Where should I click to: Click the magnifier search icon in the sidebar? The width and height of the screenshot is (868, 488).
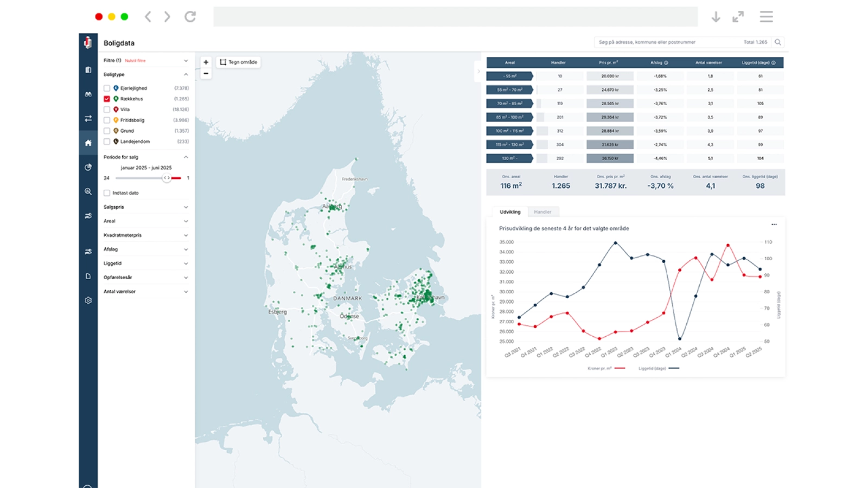pyautogui.click(x=88, y=191)
